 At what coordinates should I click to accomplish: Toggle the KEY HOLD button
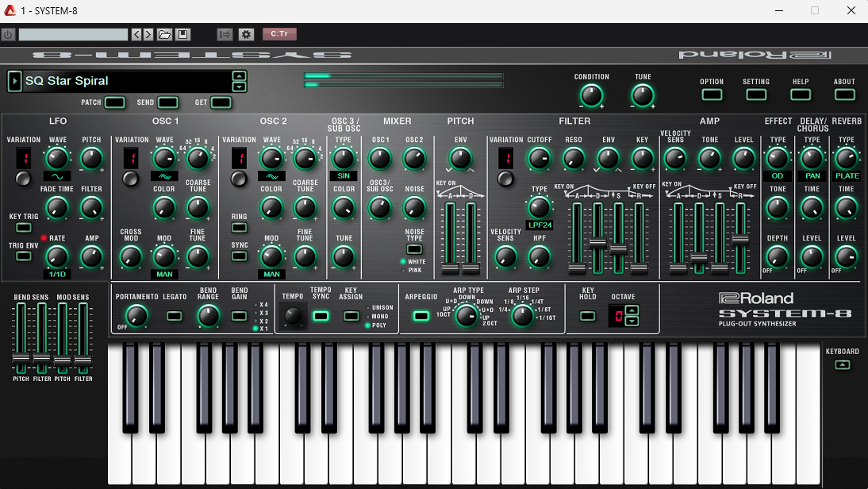[587, 316]
